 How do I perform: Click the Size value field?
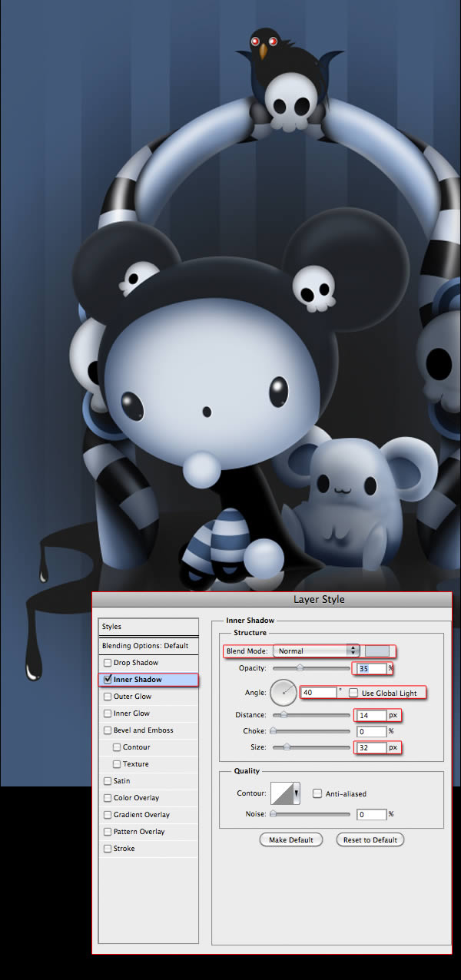[370, 747]
